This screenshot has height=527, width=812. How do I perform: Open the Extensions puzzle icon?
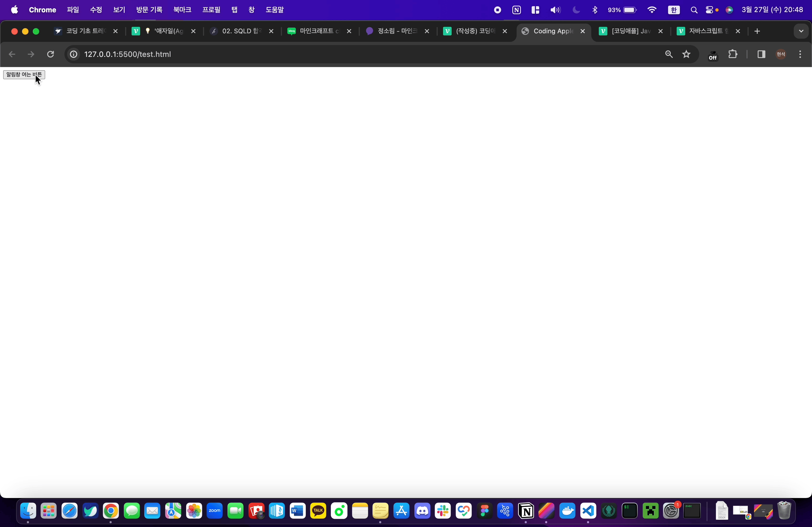point(733,54)
